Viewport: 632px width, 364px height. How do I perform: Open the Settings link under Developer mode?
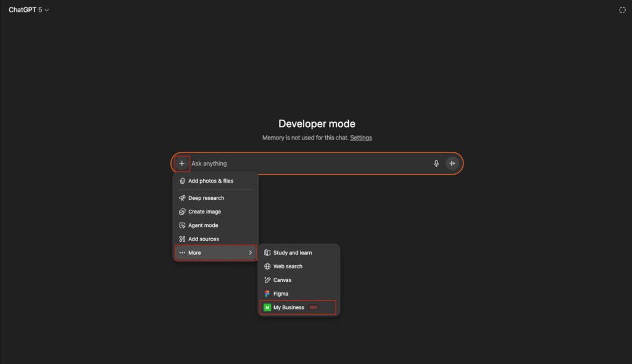click(360, 138)
